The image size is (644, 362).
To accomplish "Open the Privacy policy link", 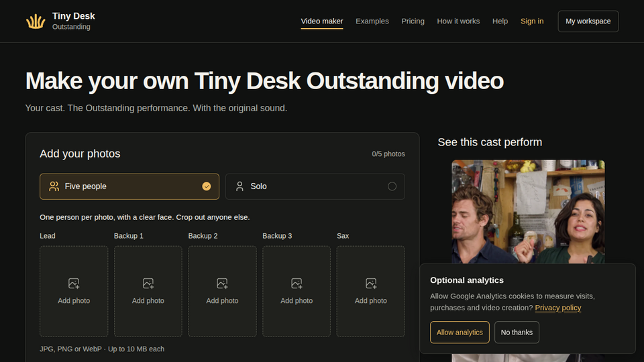I will click(x=557, y=308).
